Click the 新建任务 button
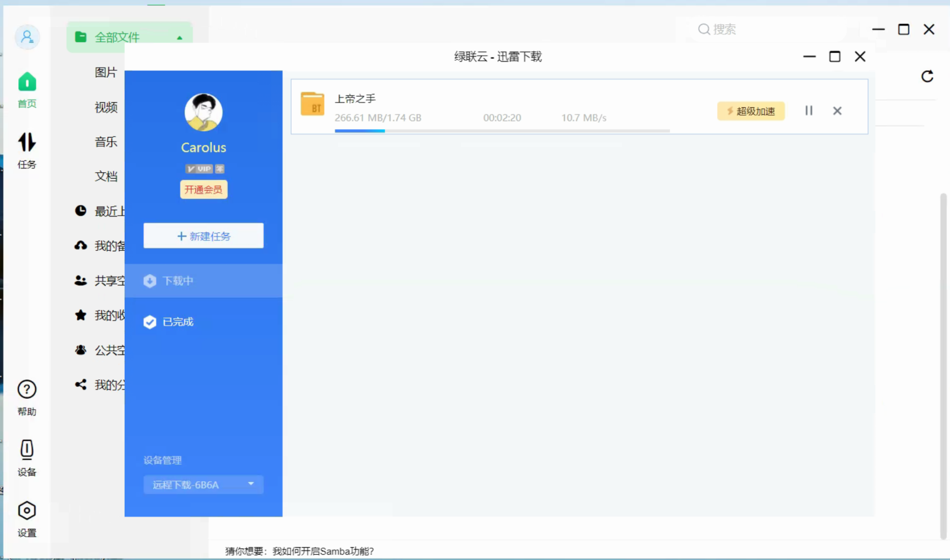This screenshot has width=950, height=560. (x=203, y=236)
